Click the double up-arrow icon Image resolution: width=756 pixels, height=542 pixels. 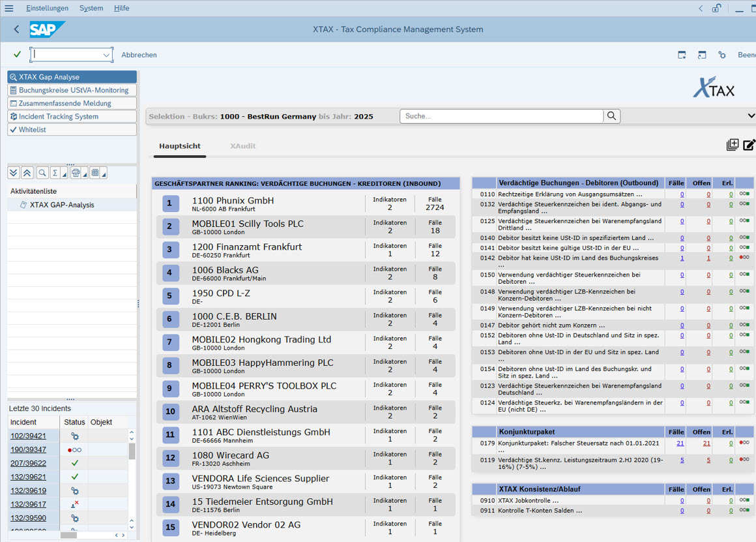(x=26, y=172)
